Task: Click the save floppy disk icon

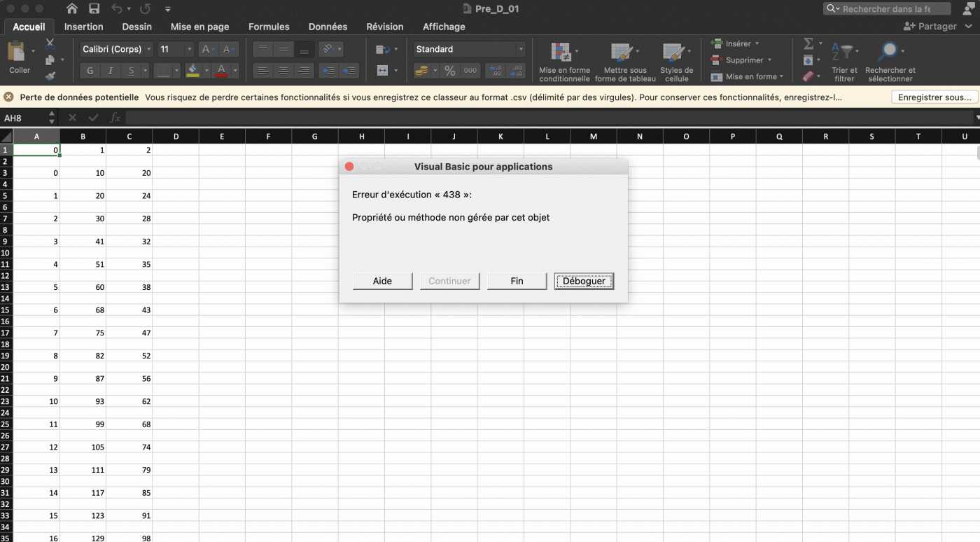Action: pos(94,9)
